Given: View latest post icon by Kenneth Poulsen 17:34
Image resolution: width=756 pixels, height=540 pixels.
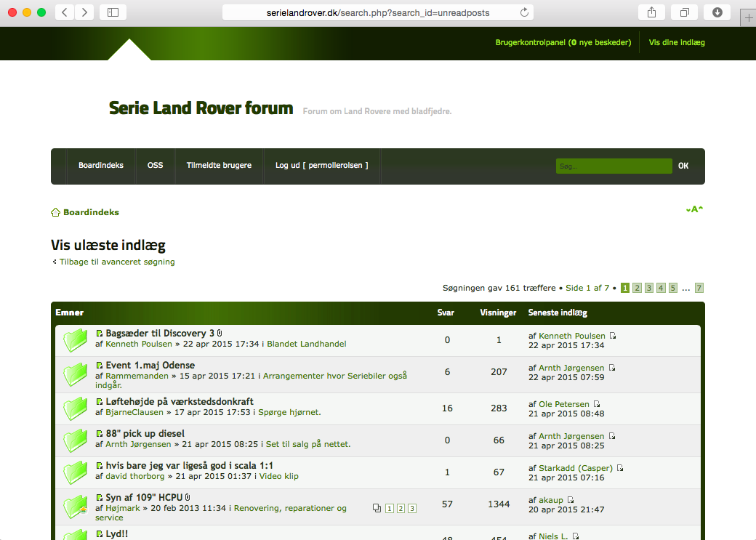Looking at the screenshot, I should [x=613, y=336].
